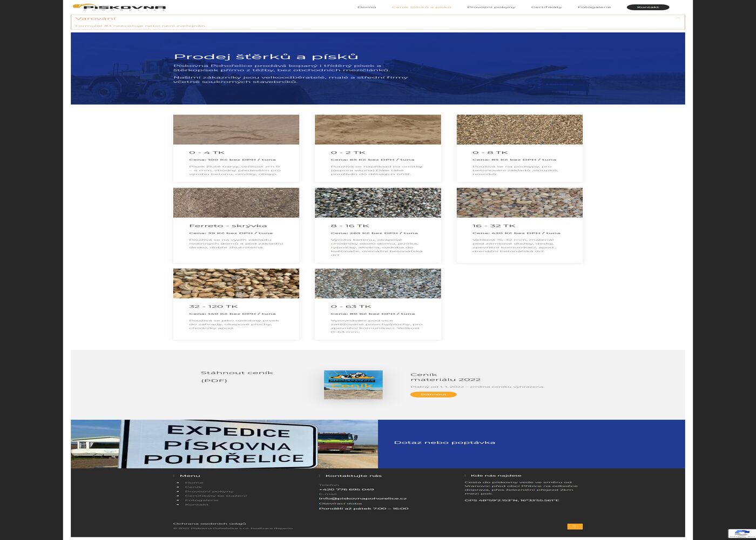This screenshot has height=540, width=756.
Task: Open the Provozní pokyny menu item
Action: (x=491, y=7)
